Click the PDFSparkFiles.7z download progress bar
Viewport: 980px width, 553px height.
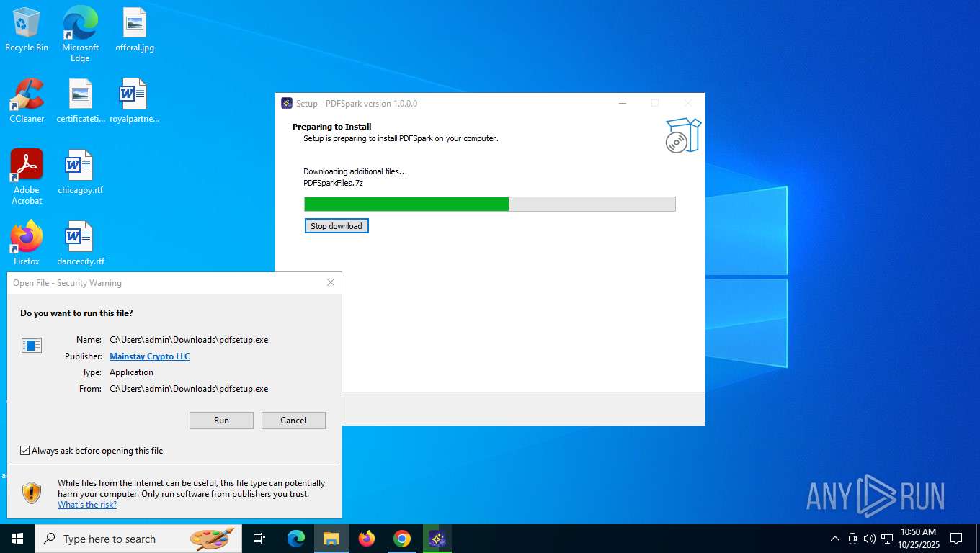coord(490,204)
